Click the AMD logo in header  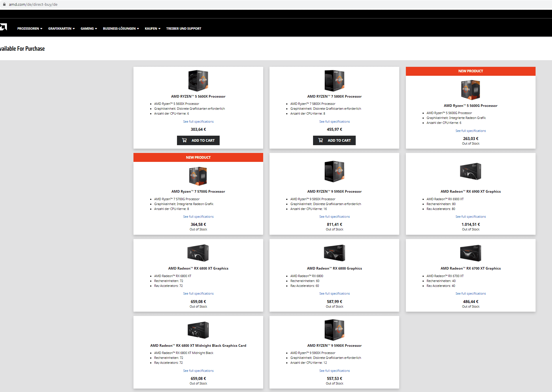click(3, 27)
